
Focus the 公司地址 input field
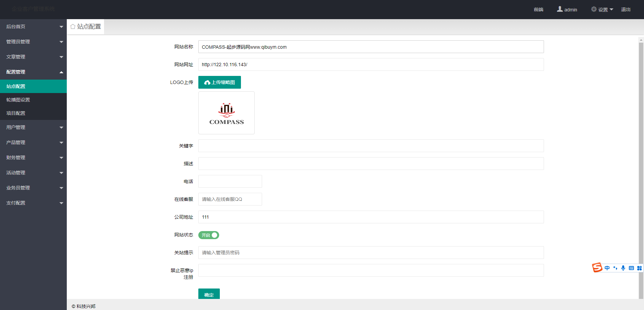tap(371, 217)
